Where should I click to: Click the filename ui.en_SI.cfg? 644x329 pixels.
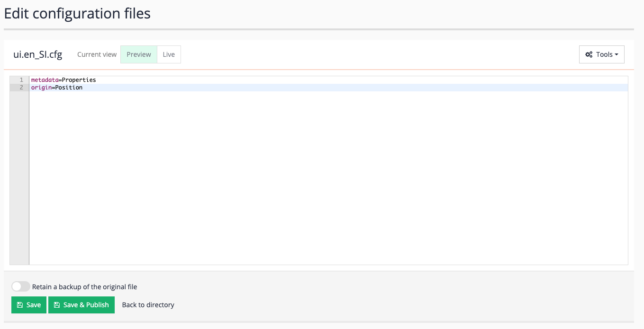pos(38,54)
